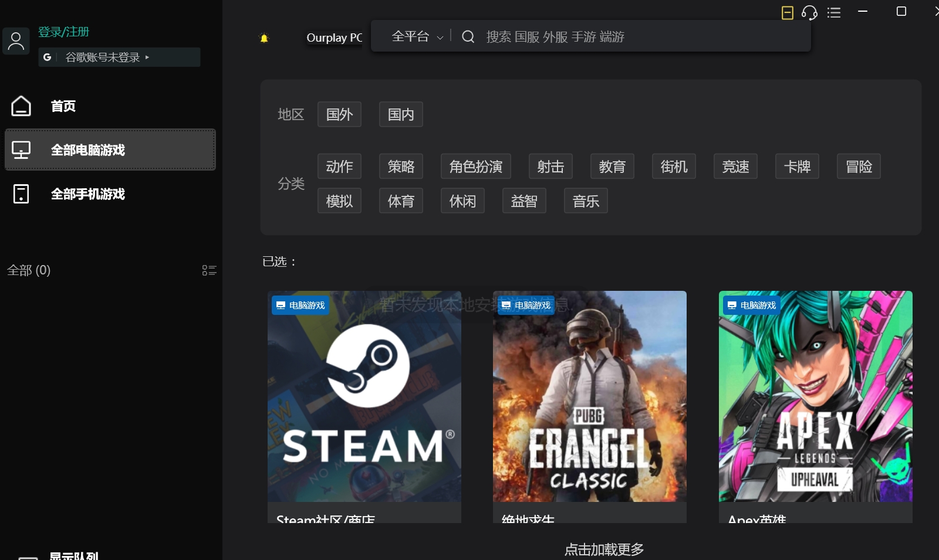This screenshot has height=560, width=939.
Task: Open customer support headset icon
Action: (x=810, y=12)
